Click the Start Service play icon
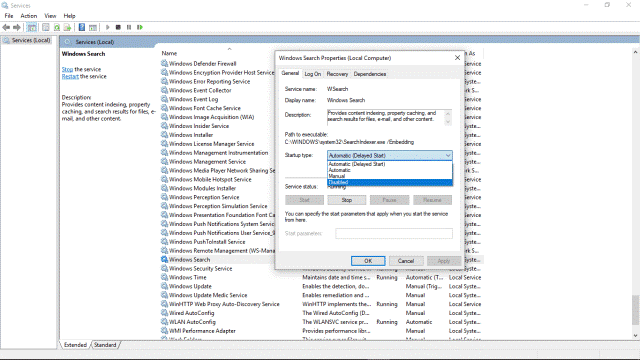 (107, 27)
